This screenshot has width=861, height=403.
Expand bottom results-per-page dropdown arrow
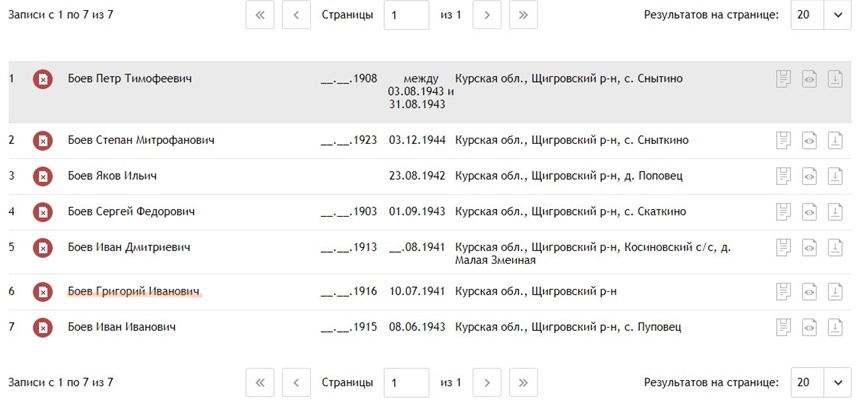(838, 383)
